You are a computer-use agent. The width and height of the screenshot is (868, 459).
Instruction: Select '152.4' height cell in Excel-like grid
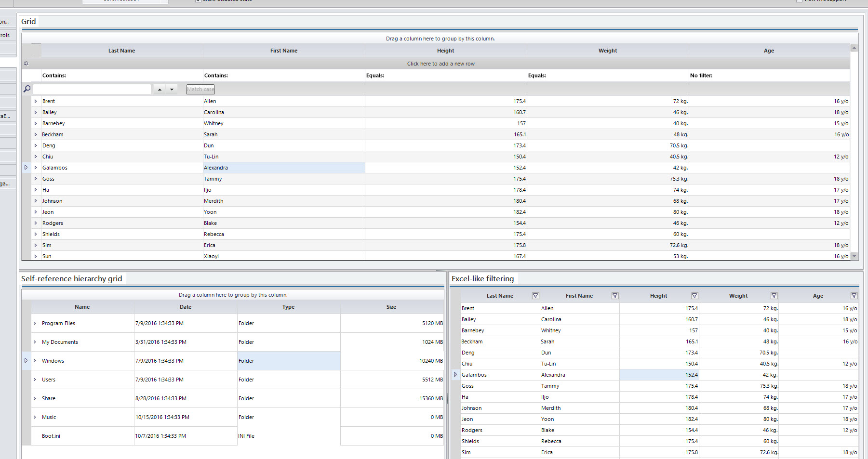tap(659, 375)
